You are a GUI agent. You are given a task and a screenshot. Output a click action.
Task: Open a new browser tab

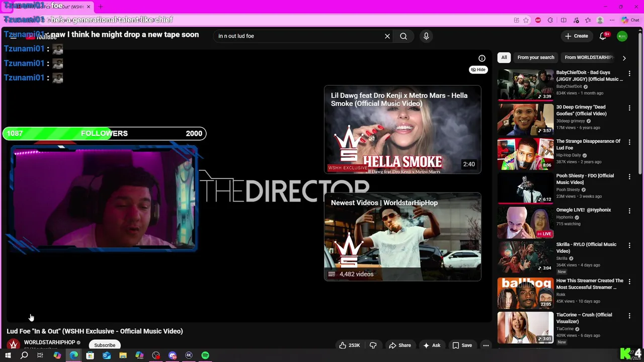[x=100, y=7]
